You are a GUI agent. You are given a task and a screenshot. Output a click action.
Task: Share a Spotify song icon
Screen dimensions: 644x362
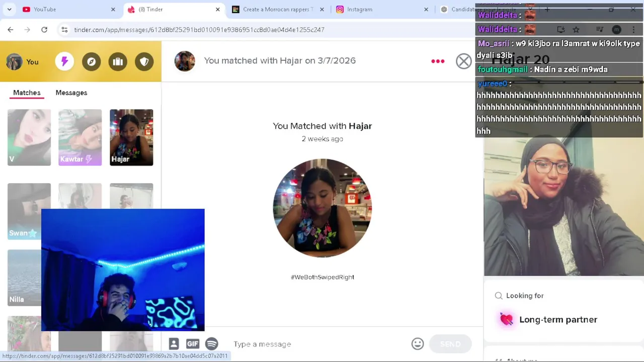(211, 344)
